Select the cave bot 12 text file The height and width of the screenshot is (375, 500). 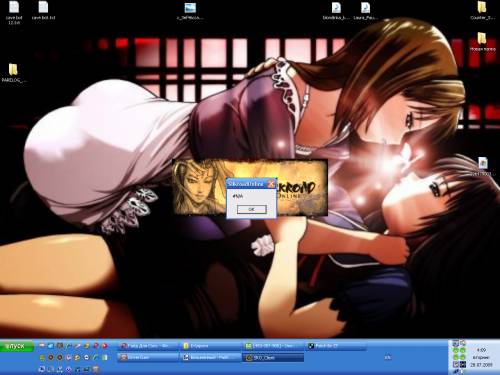[x=14, y=13]
